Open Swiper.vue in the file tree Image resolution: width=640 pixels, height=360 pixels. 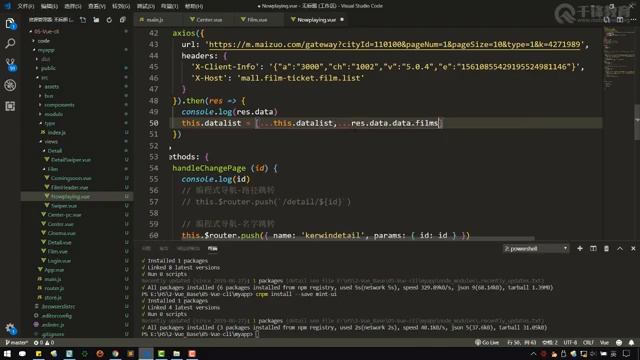point(64,206)
